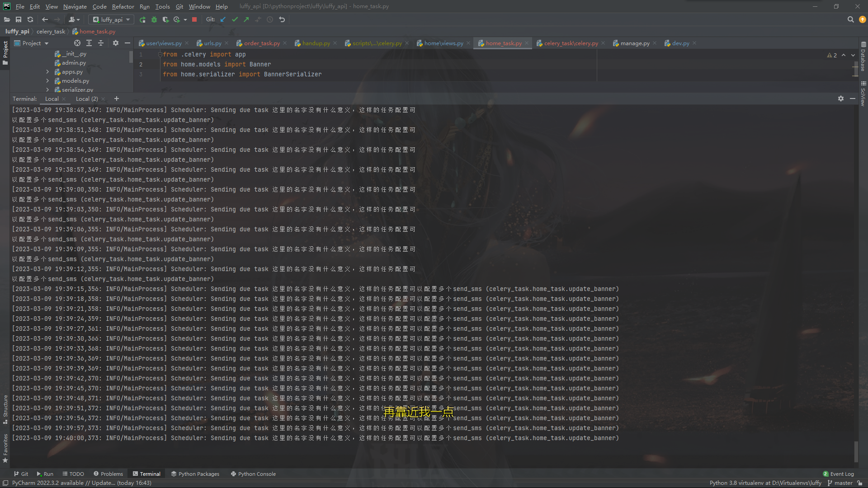This screenshot has width=868, height=488.
Task: Collapse all in Project panel
Action: (x=101, y=43)
